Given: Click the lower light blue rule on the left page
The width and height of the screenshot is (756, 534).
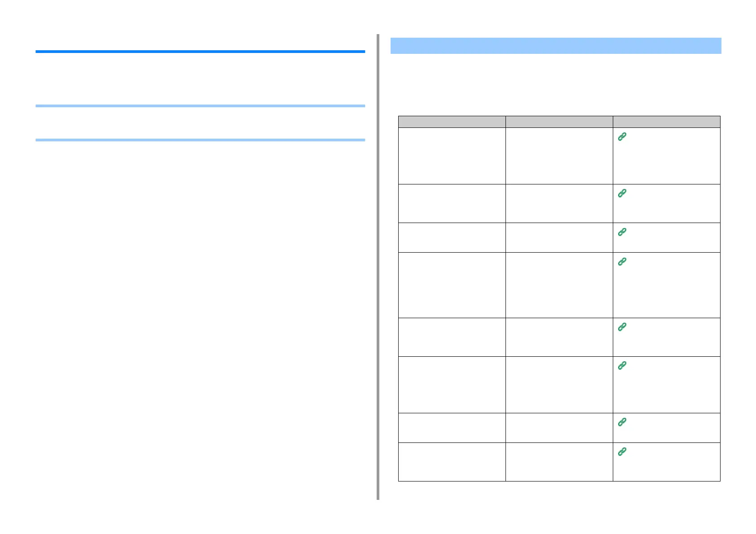Looking at the screenshot, I should (200, 140).
